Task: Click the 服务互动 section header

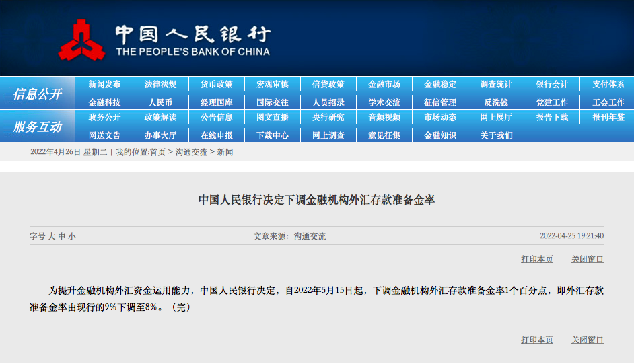Action: point(38,126)
